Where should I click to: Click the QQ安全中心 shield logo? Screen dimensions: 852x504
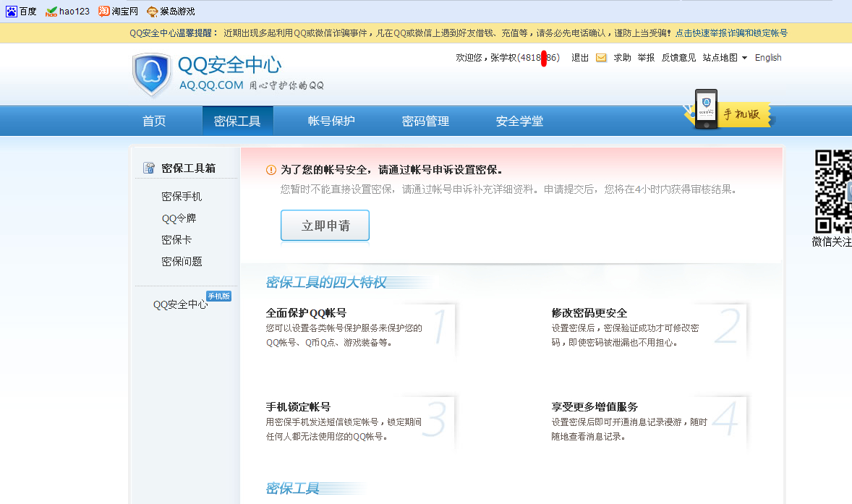152,74
